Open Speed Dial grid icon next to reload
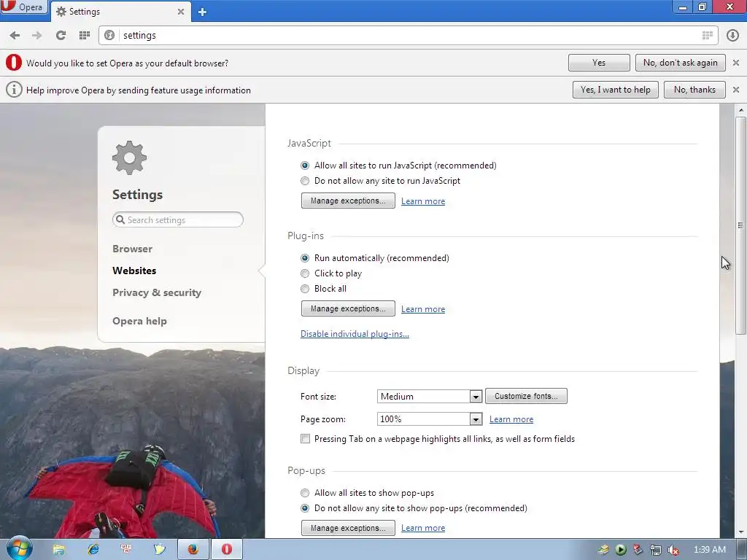 [85, 35]
